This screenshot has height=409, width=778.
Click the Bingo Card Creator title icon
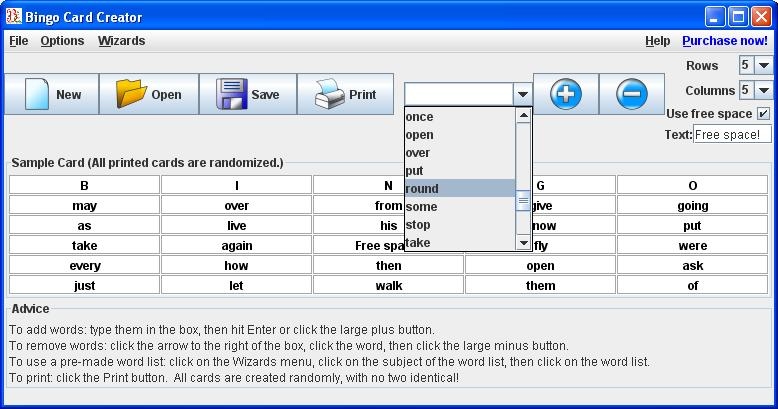pyautogui.click(x=13, y=16)
